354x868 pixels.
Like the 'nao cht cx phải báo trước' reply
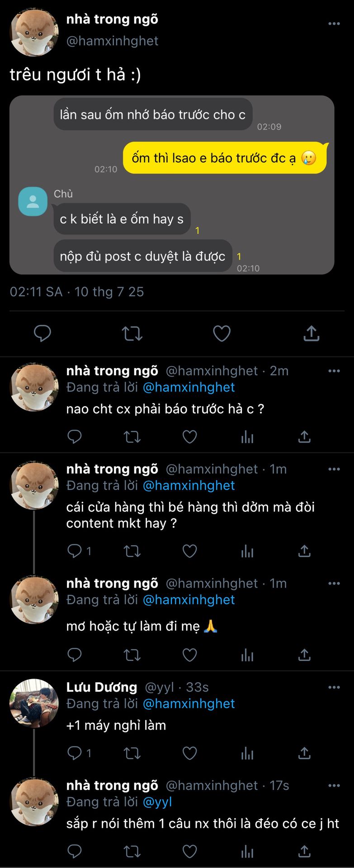coord(189,437)
